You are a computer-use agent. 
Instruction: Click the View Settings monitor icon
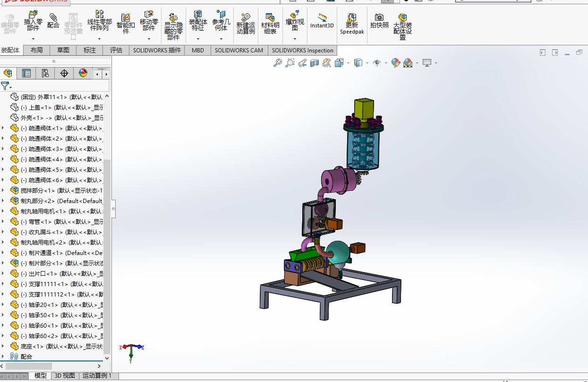427,62
